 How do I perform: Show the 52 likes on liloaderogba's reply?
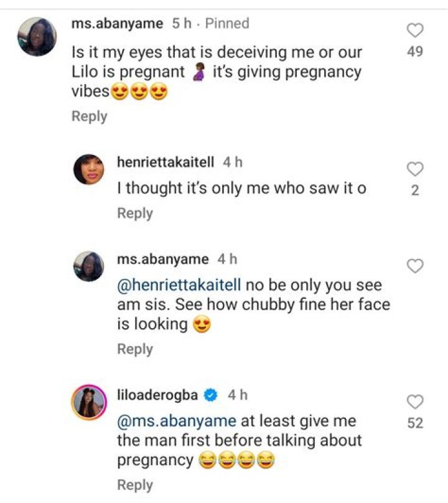(x=415, y=423)
